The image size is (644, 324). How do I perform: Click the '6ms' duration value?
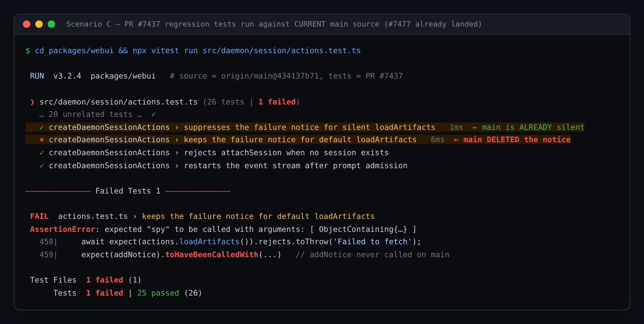[x=438, y=140]
